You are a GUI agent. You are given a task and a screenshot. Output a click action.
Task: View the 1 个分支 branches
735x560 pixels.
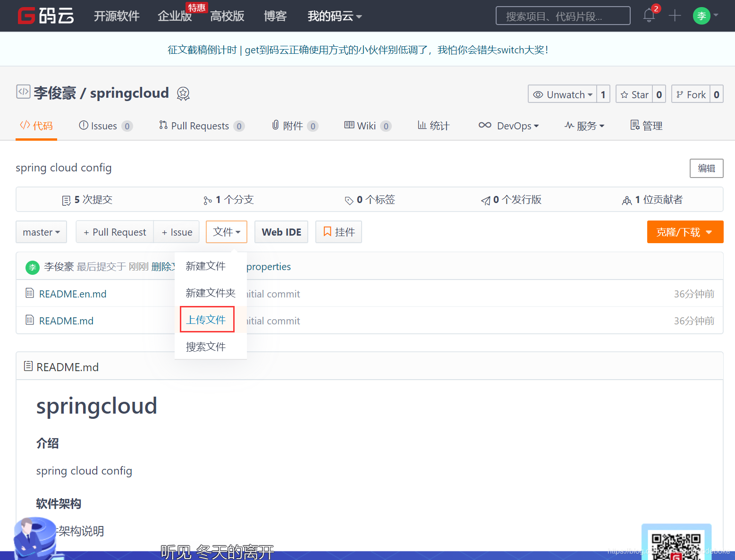228,200
